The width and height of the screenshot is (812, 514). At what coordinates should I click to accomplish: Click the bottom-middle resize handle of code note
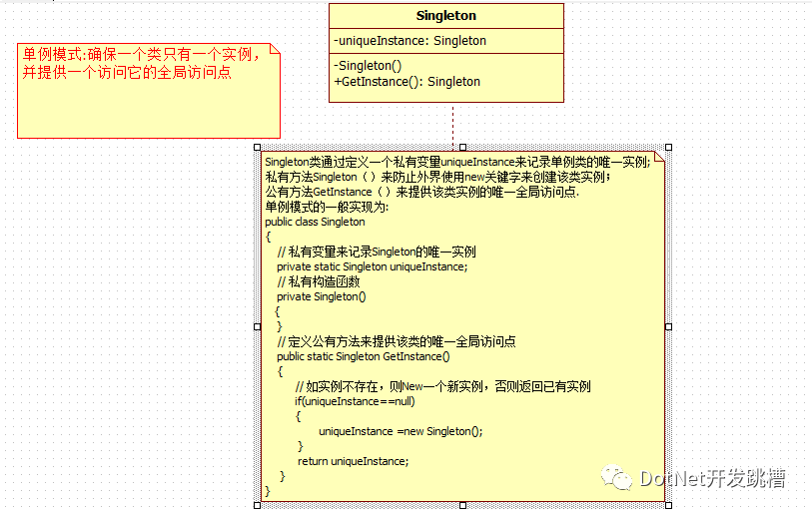(462, 505)
